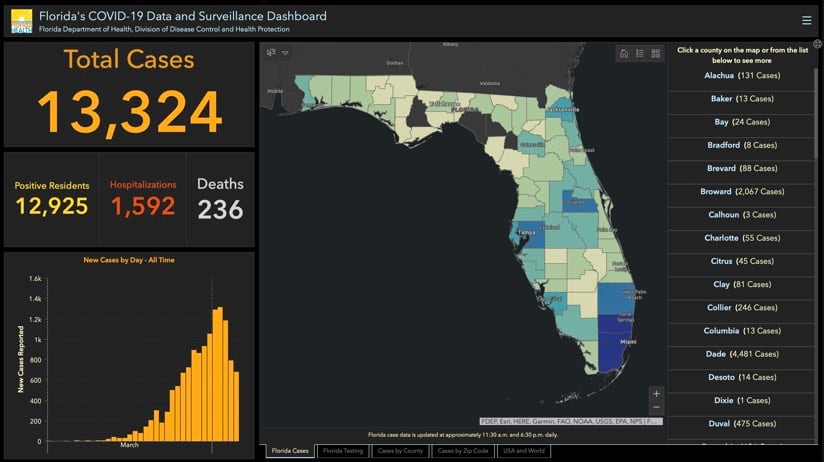824x462 pixels.
Task: Click the map selection tool icon
Action: (x=271, y=53)
